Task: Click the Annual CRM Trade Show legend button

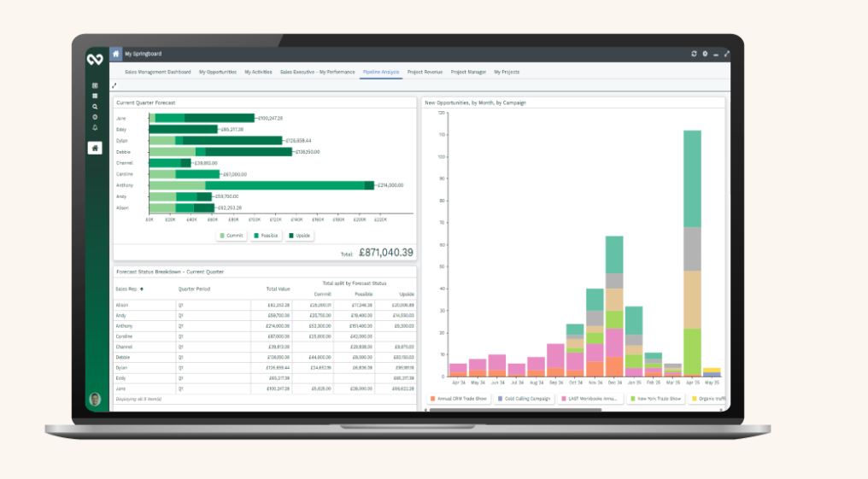Action: [460, 399]
